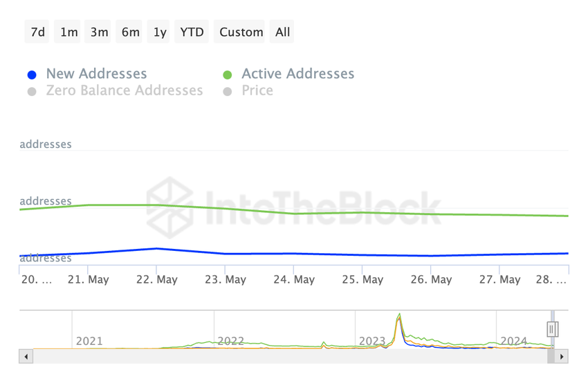Select the 7d time range button
Image resolution: width=588 pixels, height=392 pixels.
coord(38,32)
